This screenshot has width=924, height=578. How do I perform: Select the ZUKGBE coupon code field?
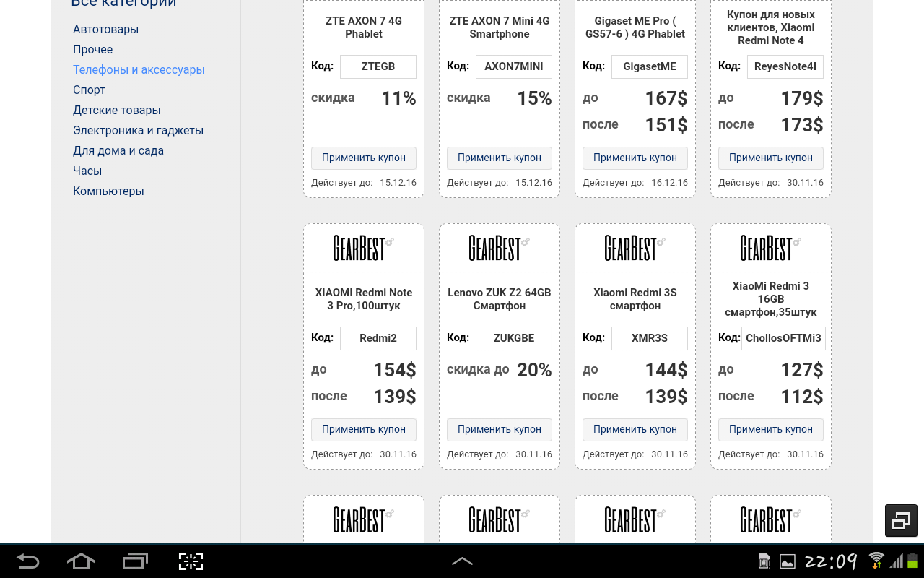pos(514,338)
